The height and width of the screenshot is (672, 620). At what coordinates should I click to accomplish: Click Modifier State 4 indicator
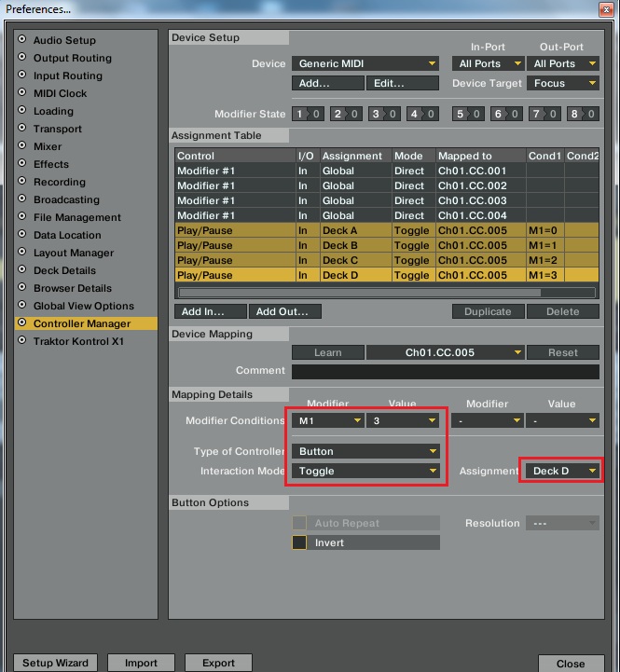tap(422, 114)
